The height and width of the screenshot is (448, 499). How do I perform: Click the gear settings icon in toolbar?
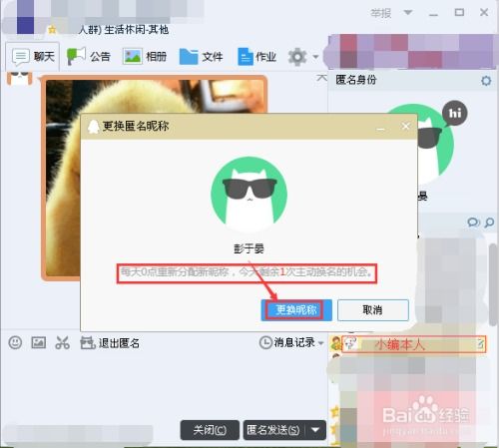(x=297, y=57)
